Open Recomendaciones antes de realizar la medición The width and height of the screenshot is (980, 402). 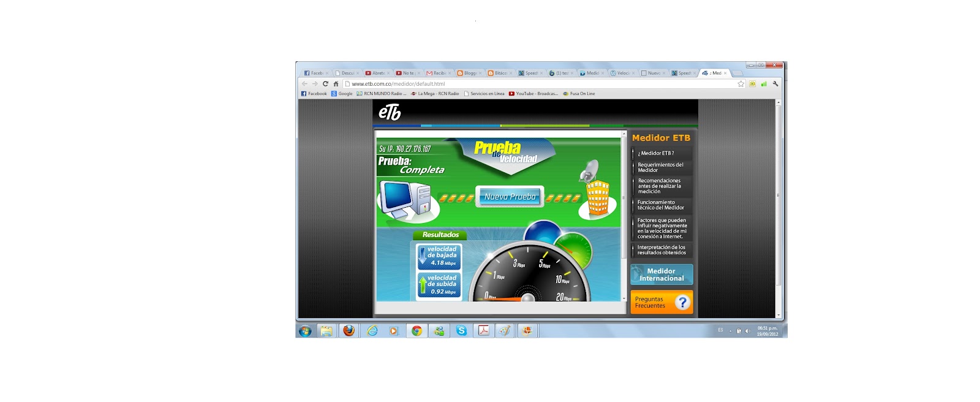659,186
